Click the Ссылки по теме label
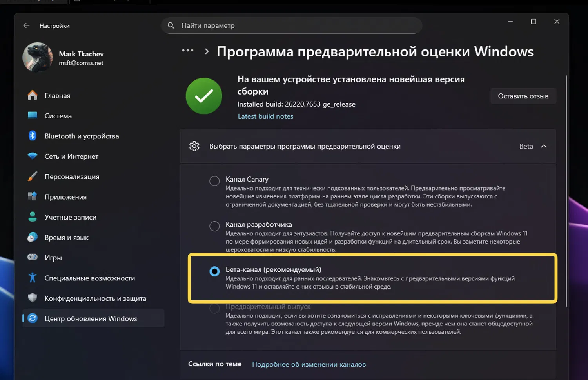The height and width of the screenshot is (380, 588). pos(215,364)
